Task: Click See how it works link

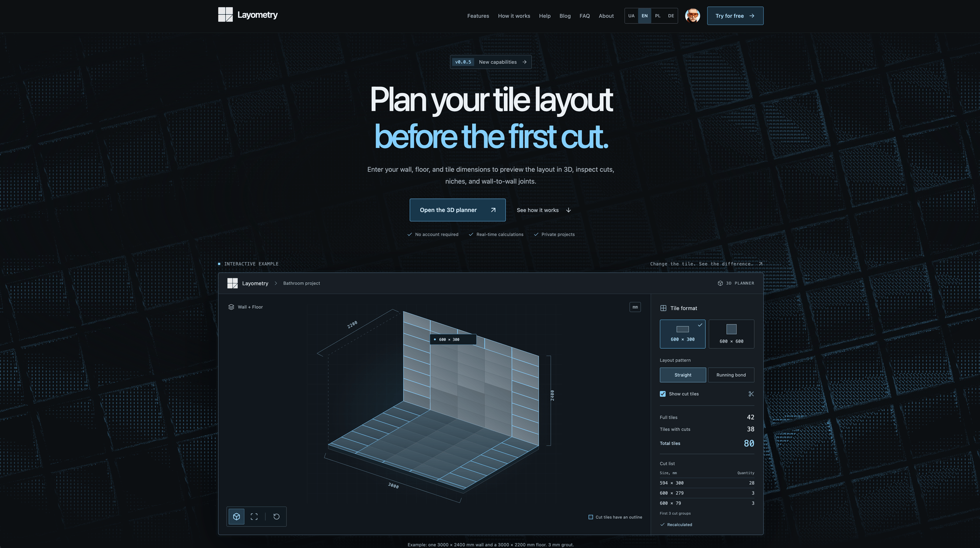Action: click(x=544, y=210)
